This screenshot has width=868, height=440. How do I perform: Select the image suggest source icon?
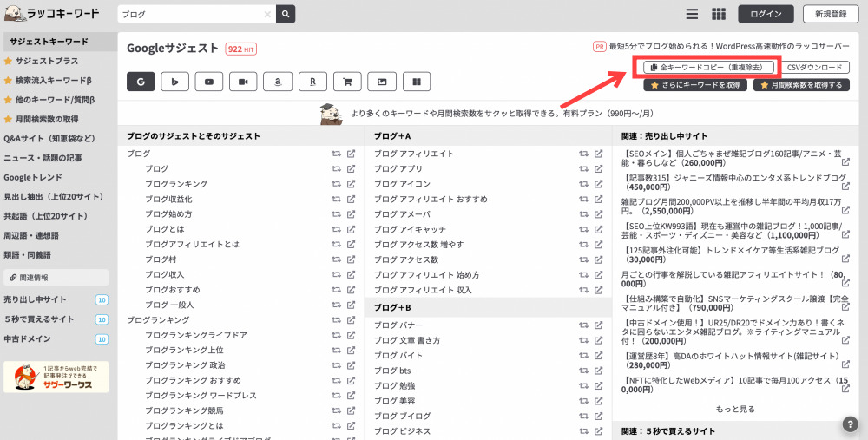coord(382,82)
